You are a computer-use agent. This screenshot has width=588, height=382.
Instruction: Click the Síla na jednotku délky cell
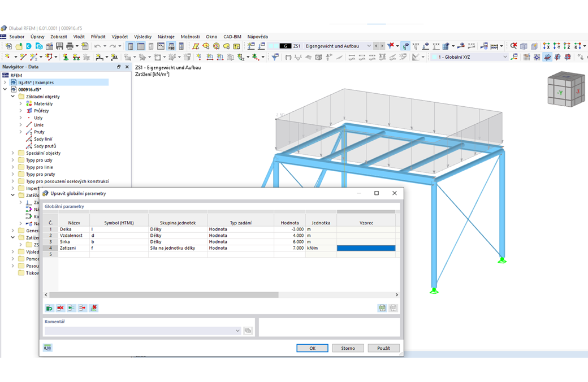coord(178,248)
